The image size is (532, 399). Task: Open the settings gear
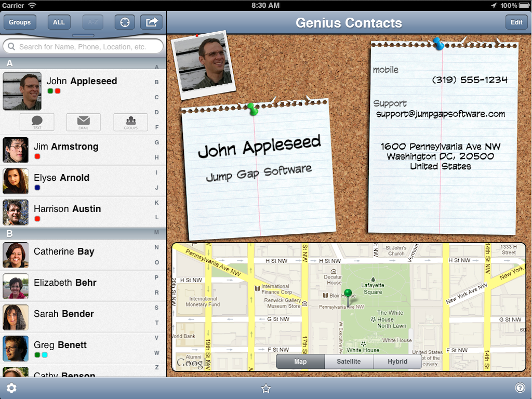pyautogui.click(x=11, y=388)
